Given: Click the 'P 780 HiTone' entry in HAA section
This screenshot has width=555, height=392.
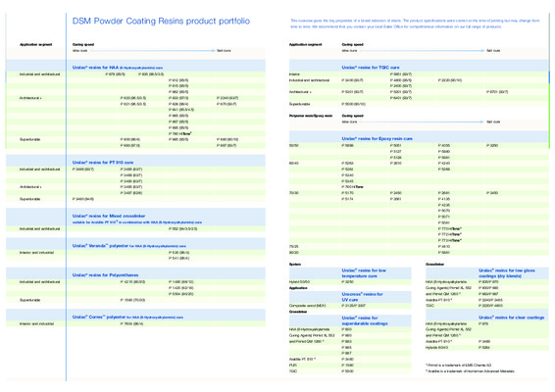Looking at the screenshot, I should click(x=180, y=133).
